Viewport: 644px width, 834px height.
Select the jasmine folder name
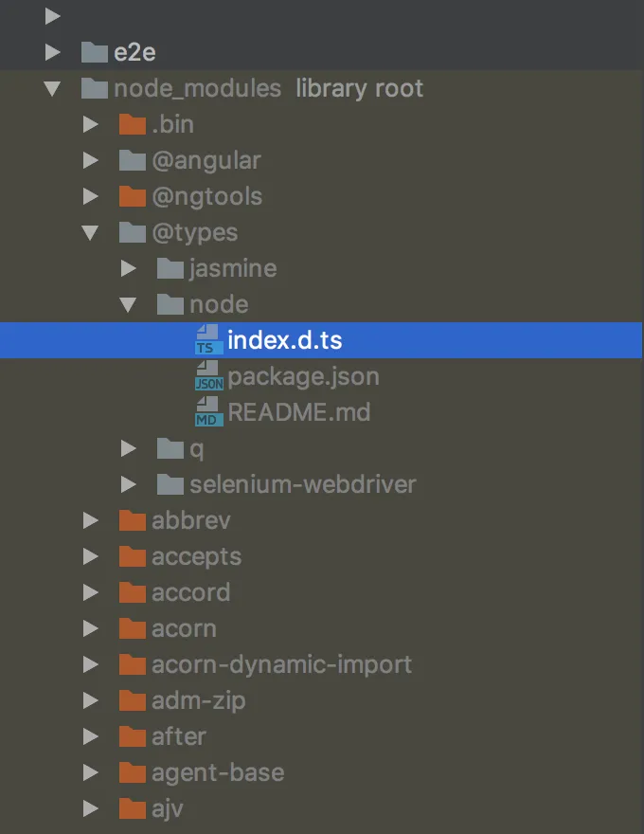click(233, 270)
